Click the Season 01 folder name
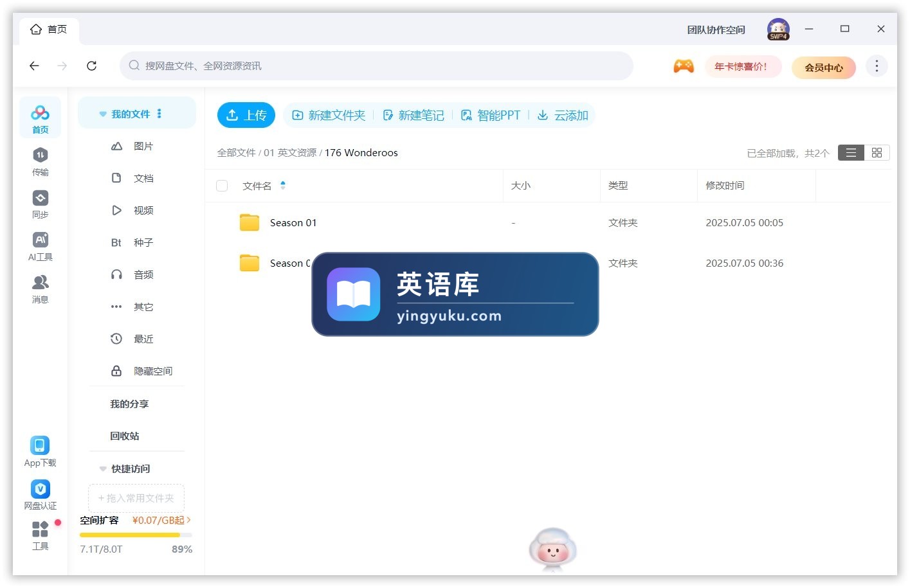This screenshot has height=588, width=910. [x=293, y=223]
